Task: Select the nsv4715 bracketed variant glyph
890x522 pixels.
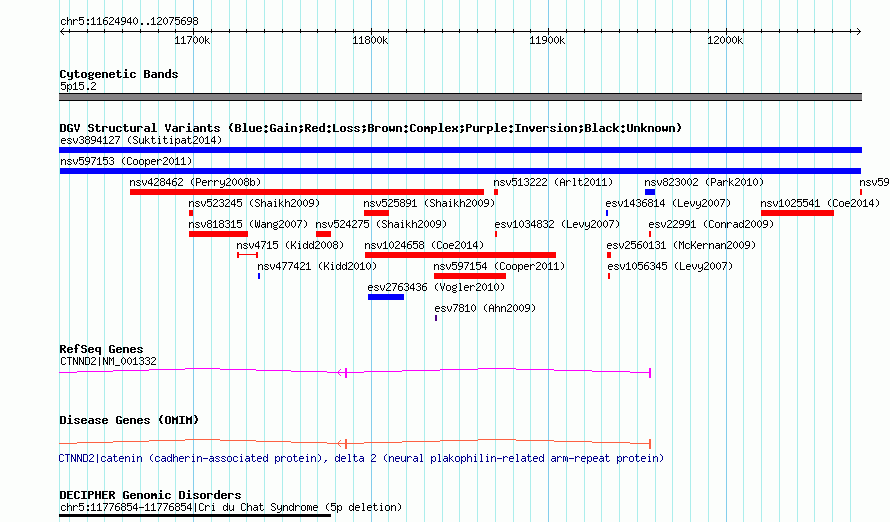Action: 247,255
